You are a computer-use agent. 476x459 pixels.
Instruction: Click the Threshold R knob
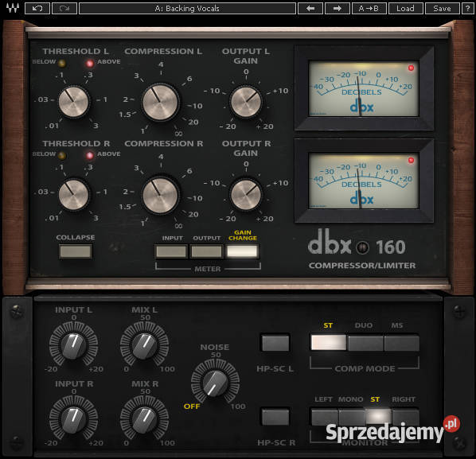tap(73, 194)
